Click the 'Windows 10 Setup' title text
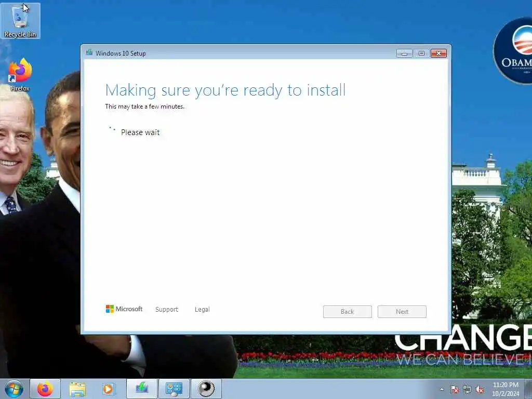This screenshot has width=532, height=399. click(x=121, y=54)
